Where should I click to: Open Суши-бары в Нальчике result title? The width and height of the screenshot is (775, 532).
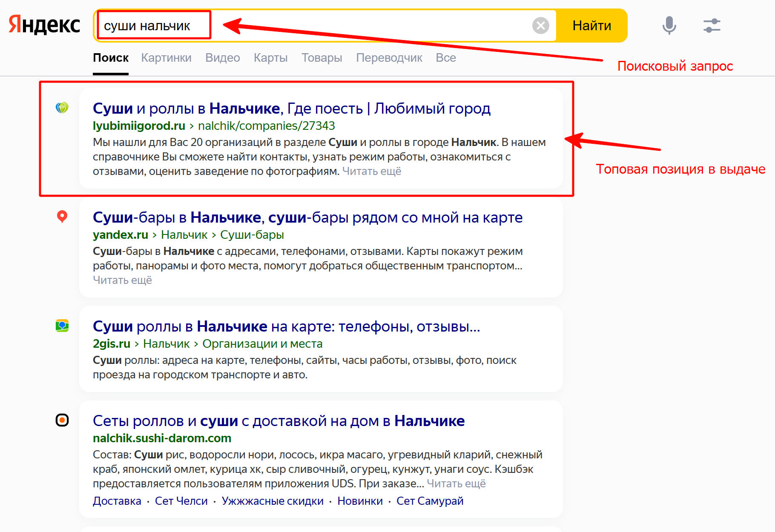click(307, 217)
